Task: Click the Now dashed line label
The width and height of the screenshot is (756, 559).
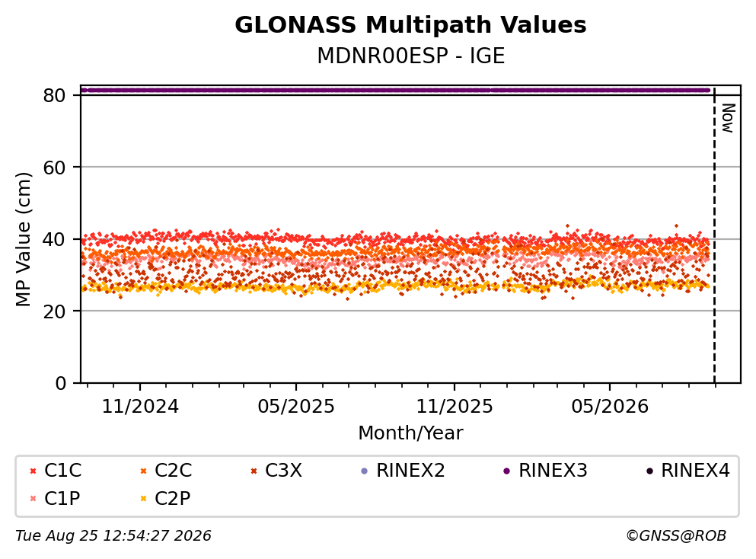Action: pos(728,118)
